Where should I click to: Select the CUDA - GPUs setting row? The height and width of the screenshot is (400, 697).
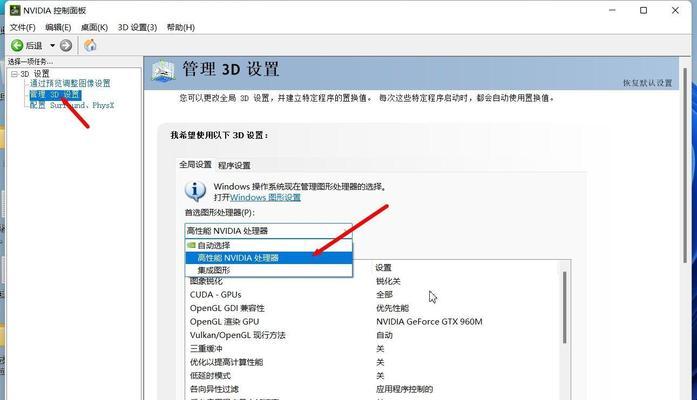click(374, 295)
